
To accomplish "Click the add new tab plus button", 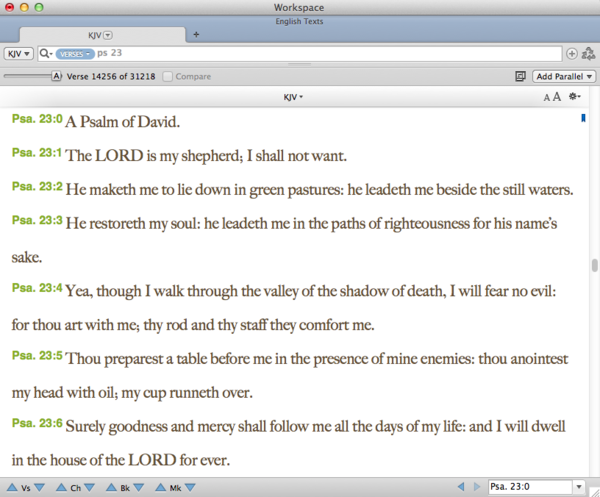I will 196,34.
